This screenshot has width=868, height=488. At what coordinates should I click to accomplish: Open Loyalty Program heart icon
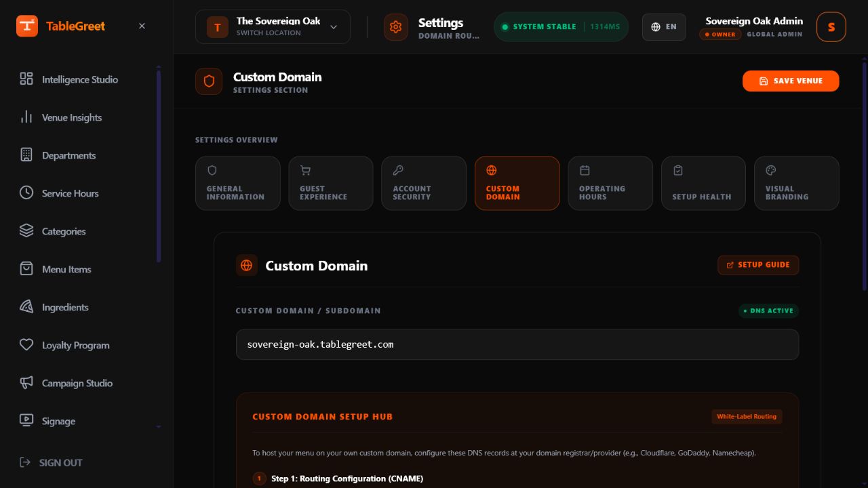coord(26,345)
